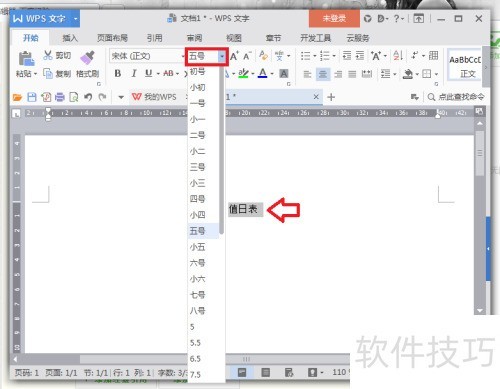This screenshot has width=500, height=389.
Task: Click the 点此查找命令 search box
Action: [x=456, y=97]
